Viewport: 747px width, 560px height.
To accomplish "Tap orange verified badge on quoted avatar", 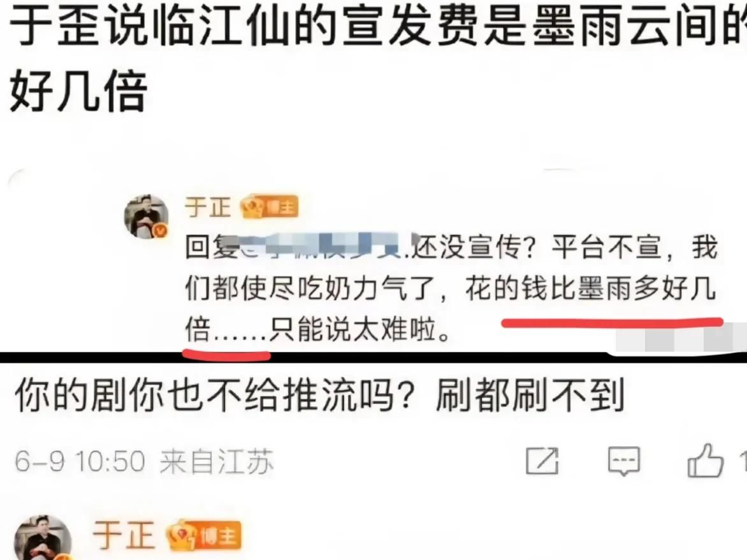I will tap(161, 231).
